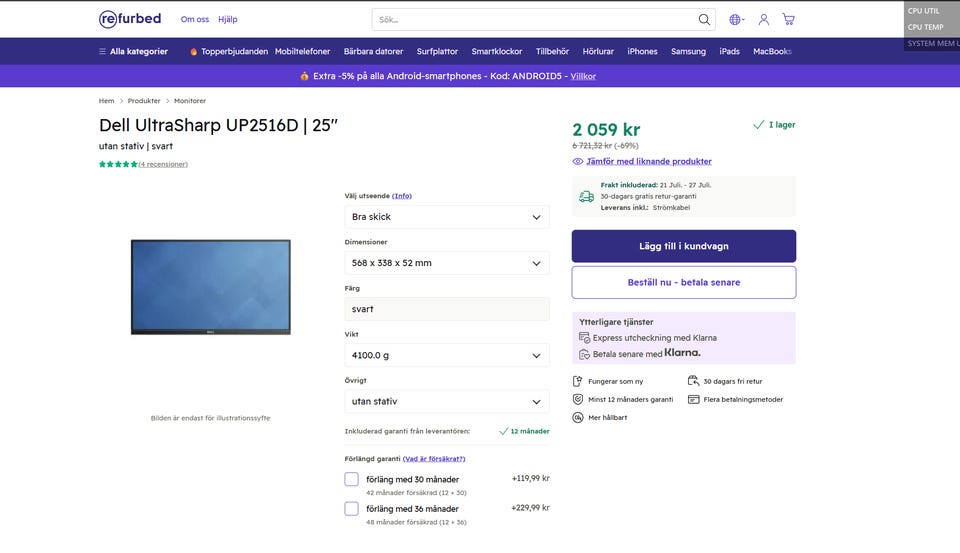960x553 pixels.
Task: Click the five-star rating
Action: point(118,164)
